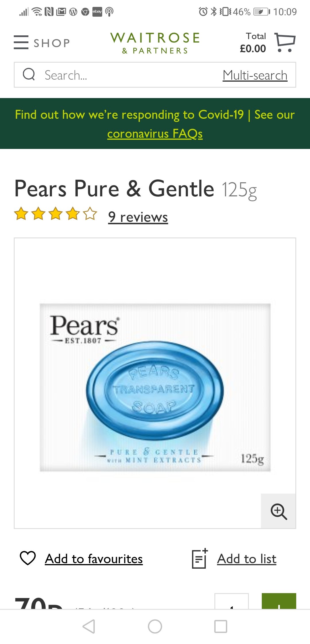Tap the Android back navigation triangle
The image size is (310, 644).
tap(89, 626)
